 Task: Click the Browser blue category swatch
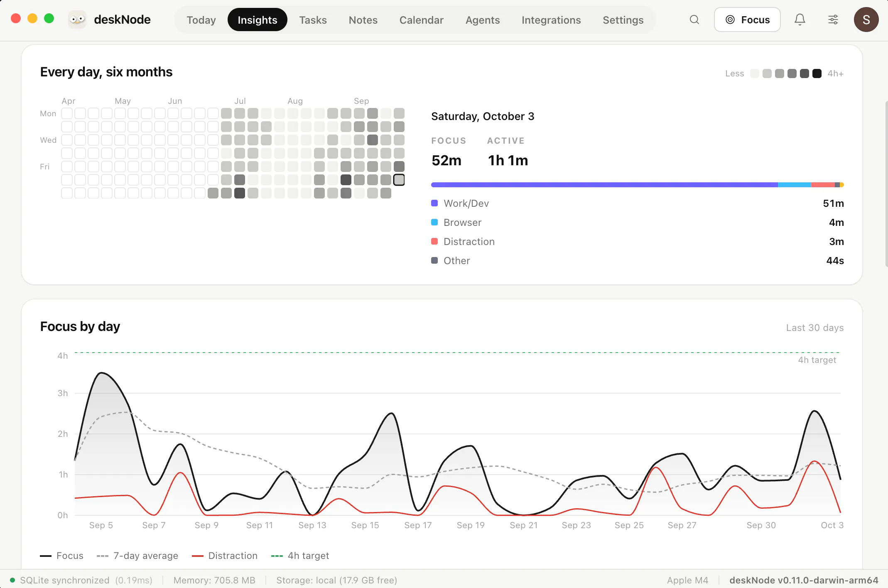(434, 222)
